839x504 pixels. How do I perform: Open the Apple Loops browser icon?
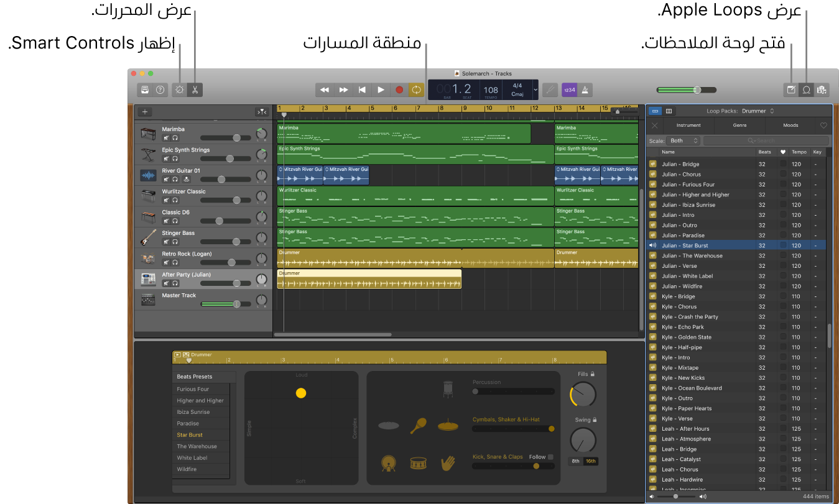point(806,89)
